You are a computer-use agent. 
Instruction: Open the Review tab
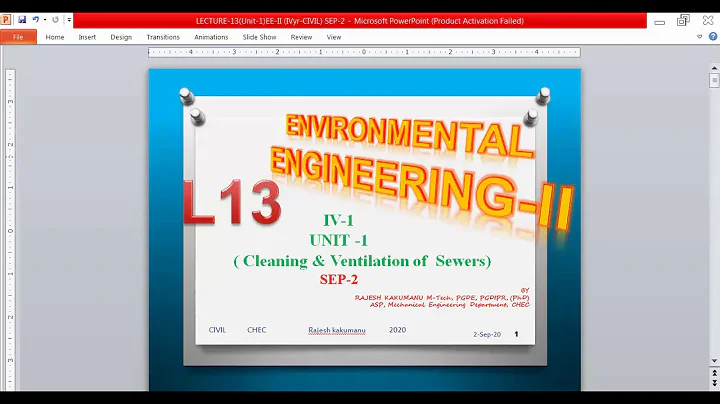(x=301, y=37)
